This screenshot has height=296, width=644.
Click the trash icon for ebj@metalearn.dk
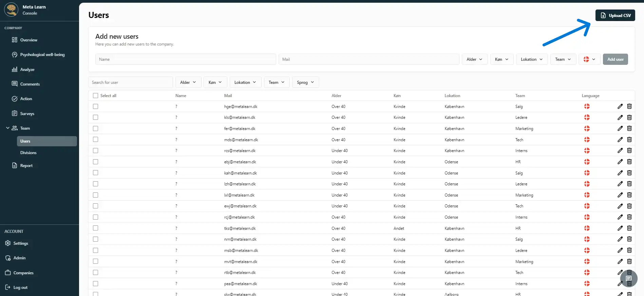629,162
